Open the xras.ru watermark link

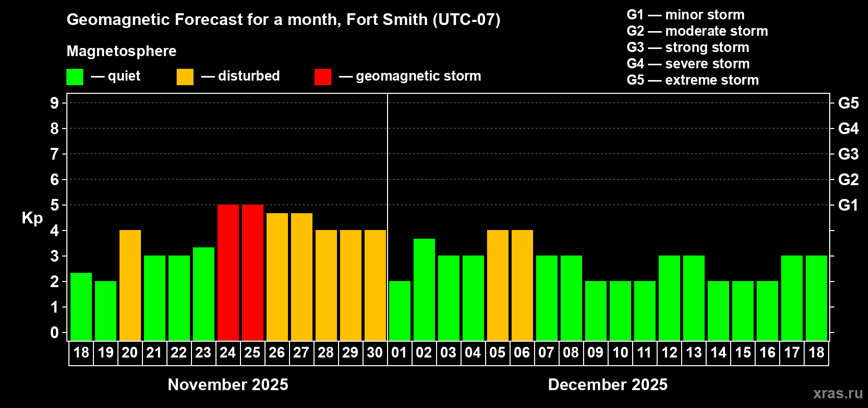click(x=838, y=393)
